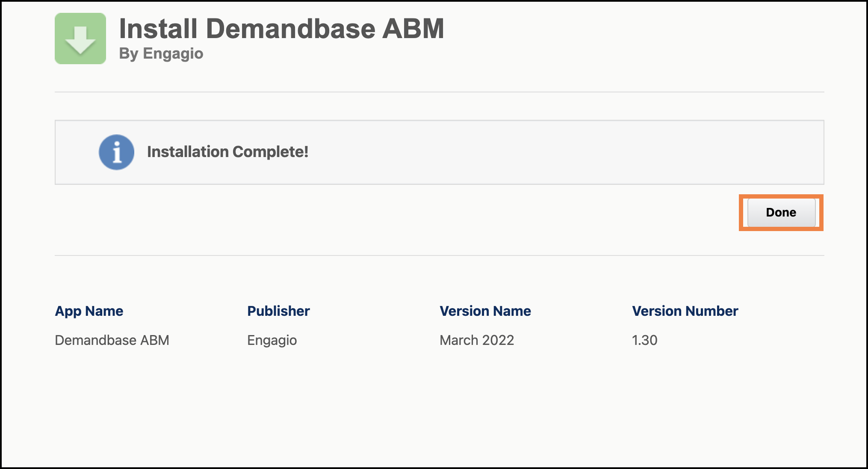Screen dimensions: 868x469
Task: Click the Done button
Action: point(781,213)
